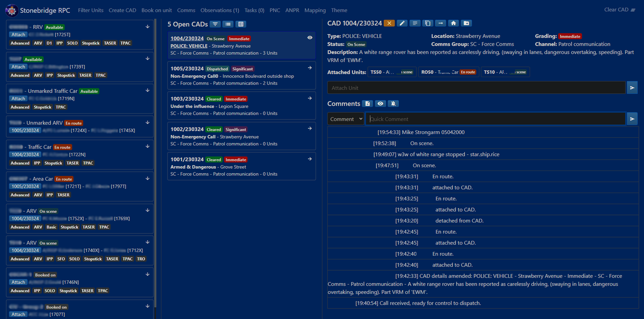Edit CAD details using the pencil icon
The image size is (644, 319).
[402, 23]
